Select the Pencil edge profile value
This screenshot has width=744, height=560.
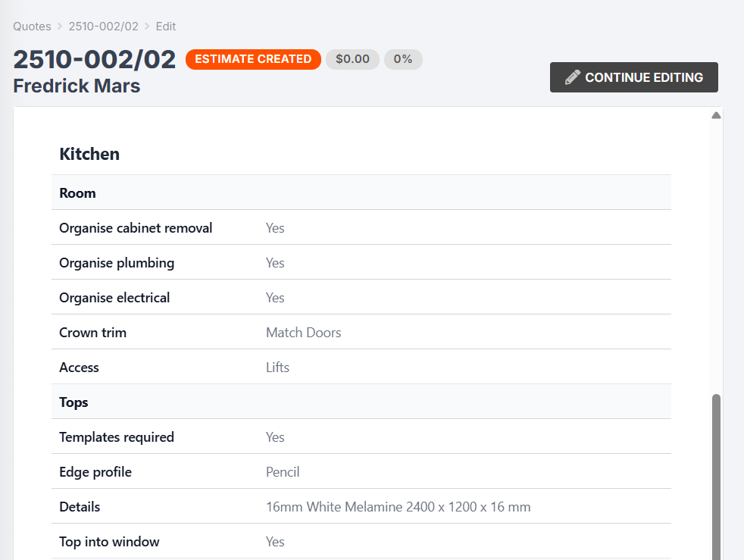[283, 472]
